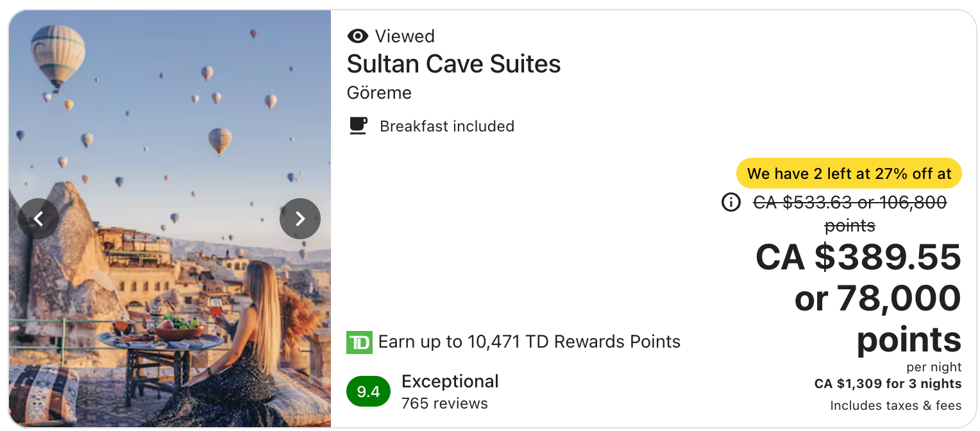
Task: Click the yellow 27% off discount badge
Action: (x=849, y=173)
